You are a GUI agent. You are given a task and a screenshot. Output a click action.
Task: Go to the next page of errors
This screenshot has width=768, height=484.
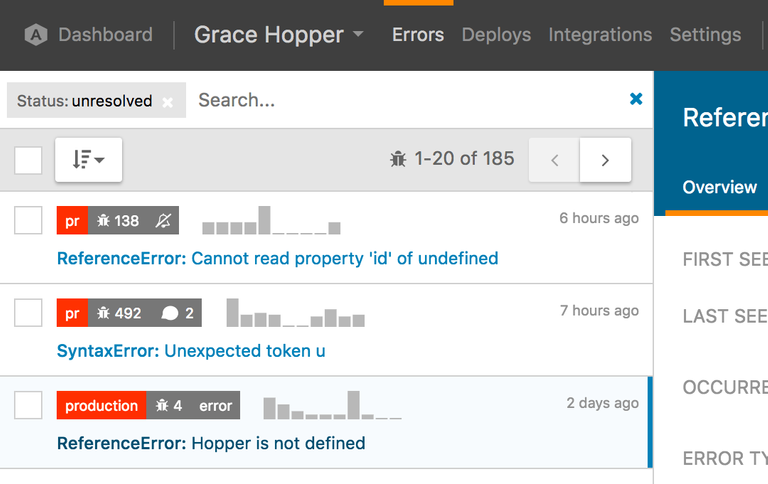click(605, 160)
